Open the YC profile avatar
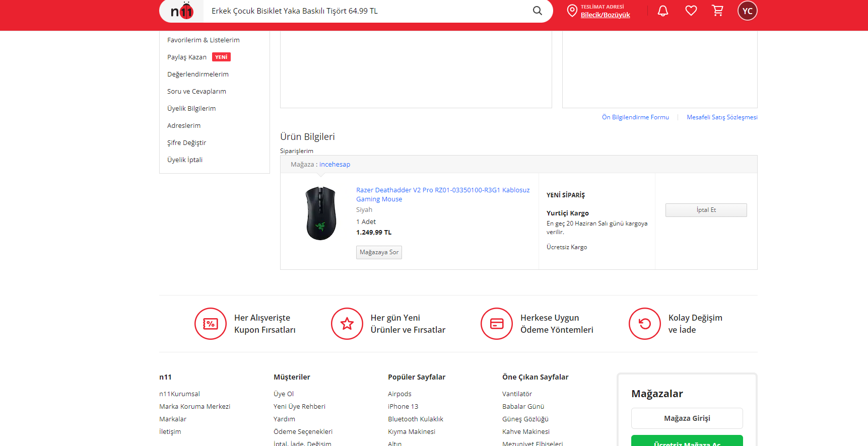The width and height of the screenshot is (868, 446). coord(747,11)
